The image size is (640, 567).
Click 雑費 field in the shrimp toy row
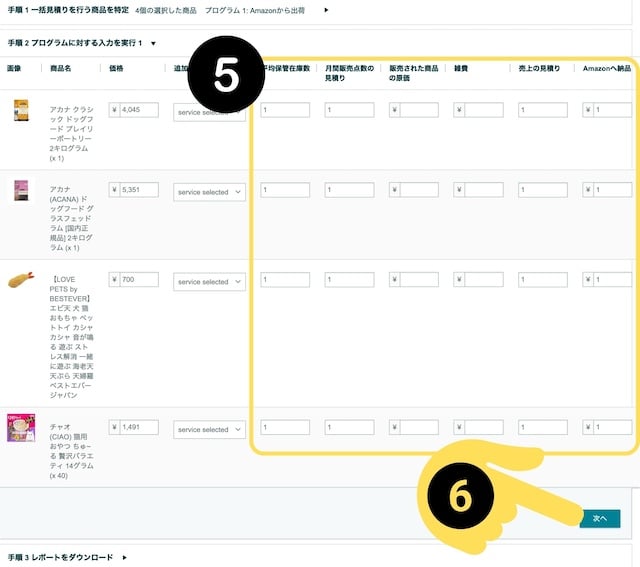click(x=483, y=280)
